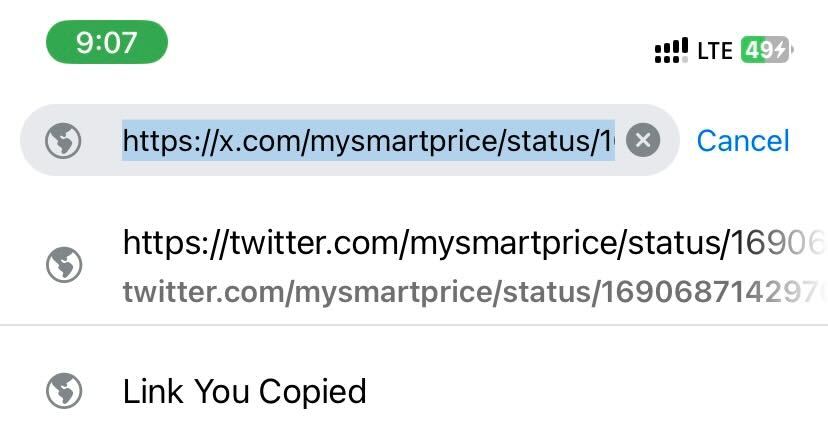Clear the address bar text
Image resolution: width=828 pixels, height=446 pixels.
click(643, 140)
